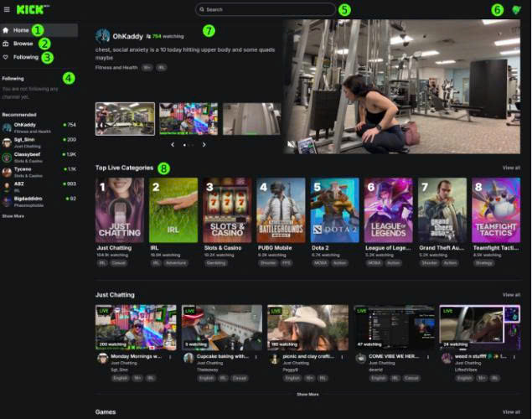Viewport: 532px width, 419px height.
Task: Open options menu for Cupcake baking stream
Action: pos(256,357)
